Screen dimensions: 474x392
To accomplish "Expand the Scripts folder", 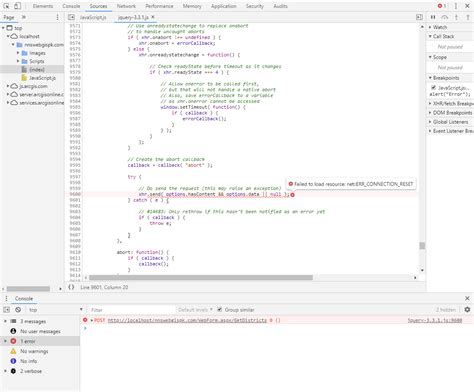I will coord(18,61).
